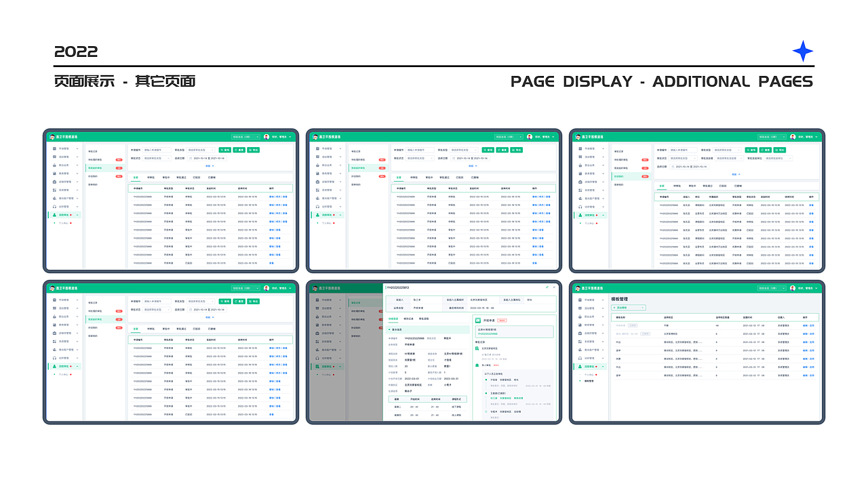
Task: Click green building icon under 审批记录 in detail dialog
Action: click(x=477, y=348)
